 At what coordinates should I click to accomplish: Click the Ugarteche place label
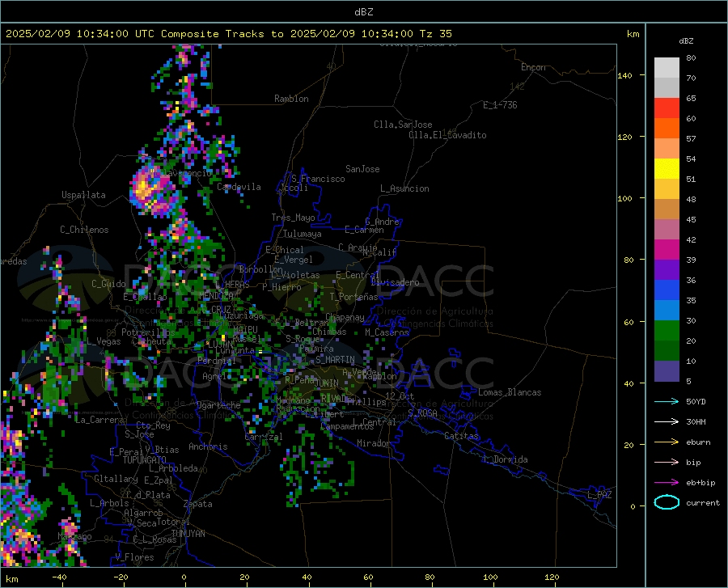point(218,405)
